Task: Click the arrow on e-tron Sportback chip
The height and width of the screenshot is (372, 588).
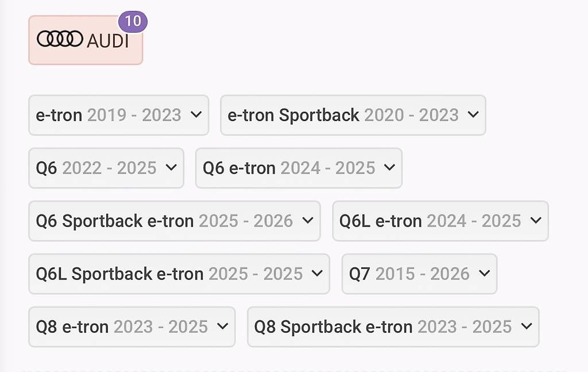Action: [x=473, y=114]
